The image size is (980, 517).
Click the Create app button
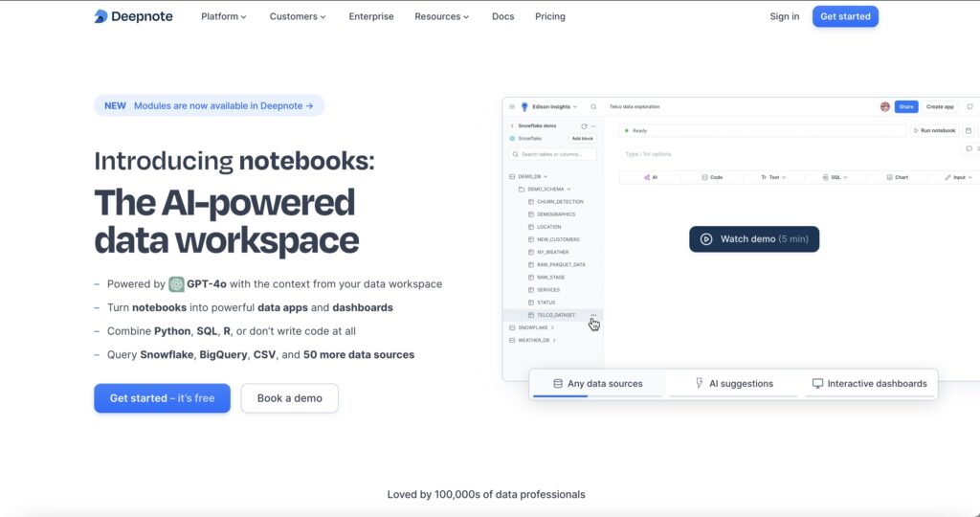(x=940, y=107)
